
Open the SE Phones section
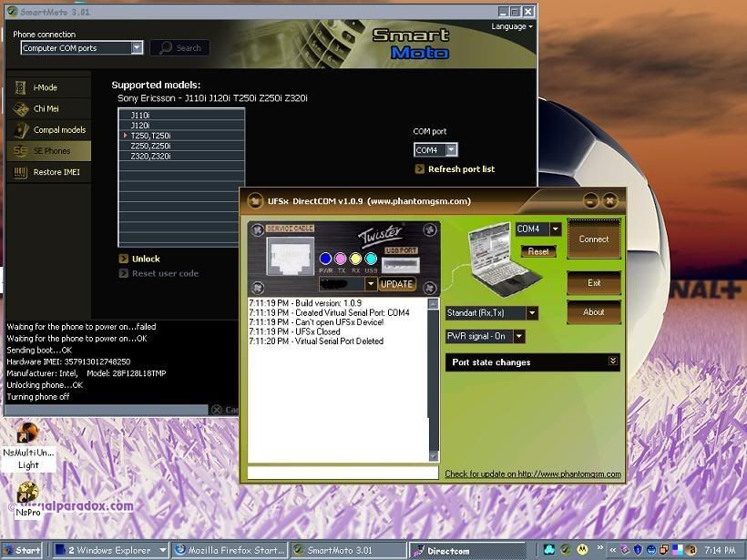pos(48,151)
